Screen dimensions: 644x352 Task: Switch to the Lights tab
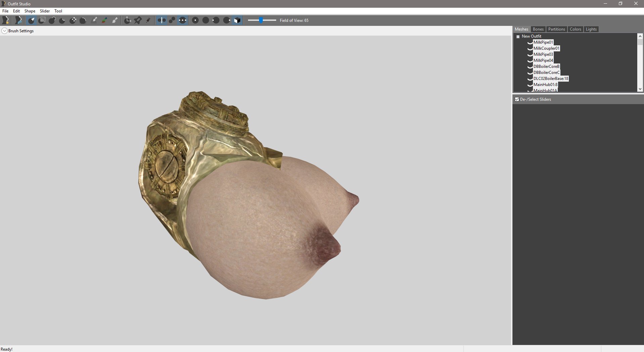591,29
